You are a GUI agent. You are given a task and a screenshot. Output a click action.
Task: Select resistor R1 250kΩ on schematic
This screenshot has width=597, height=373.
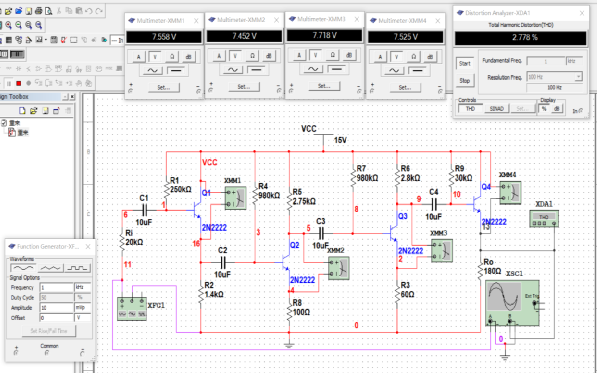click(x=167, y=188)
